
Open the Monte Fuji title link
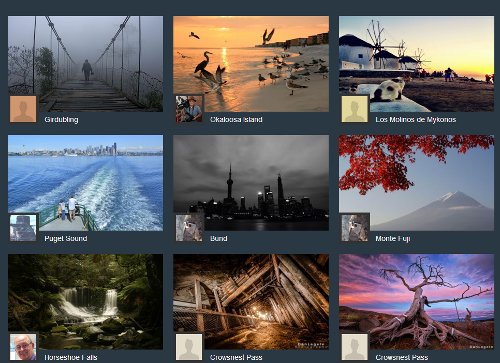[393, 238]
